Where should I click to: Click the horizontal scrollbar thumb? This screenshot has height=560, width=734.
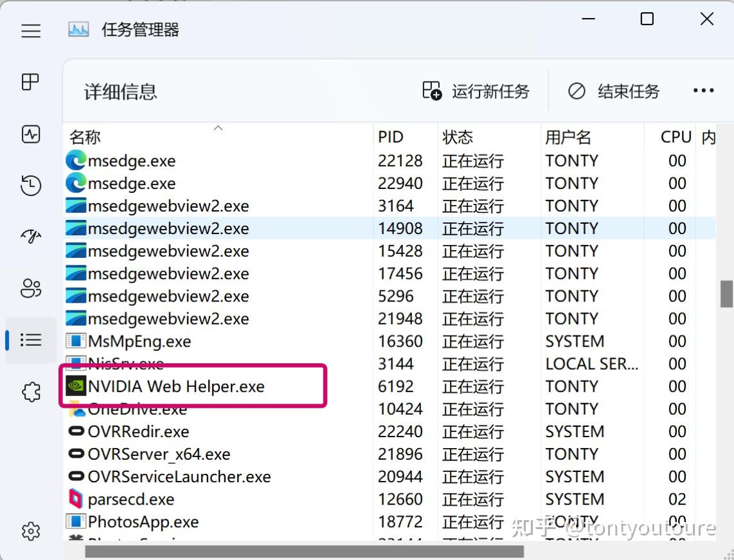tap(304, 552)
